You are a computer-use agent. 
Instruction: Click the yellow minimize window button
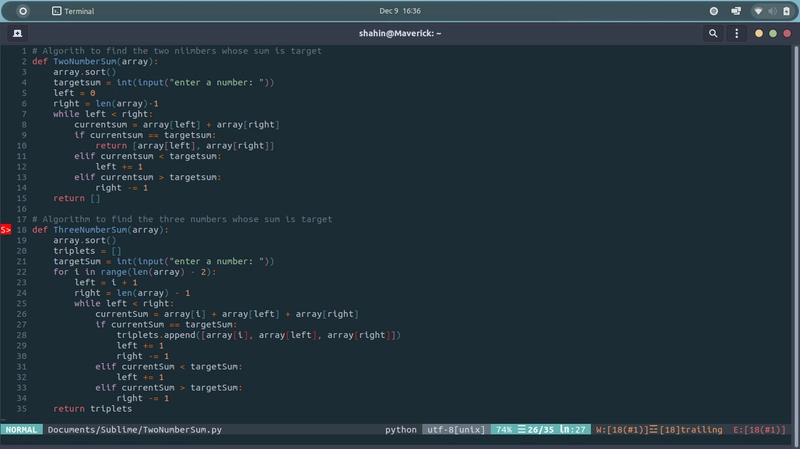[x=759, y=33]
